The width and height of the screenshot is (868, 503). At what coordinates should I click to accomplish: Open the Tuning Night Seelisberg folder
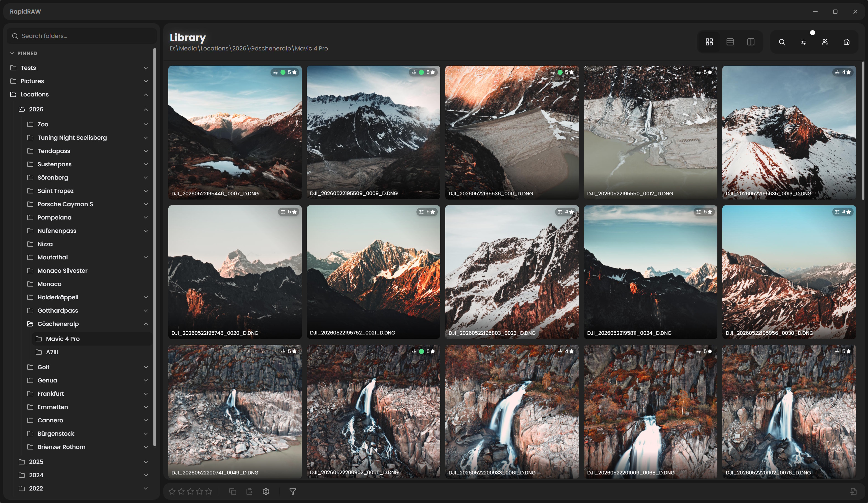pyautogui.click(x=72, y=137)
